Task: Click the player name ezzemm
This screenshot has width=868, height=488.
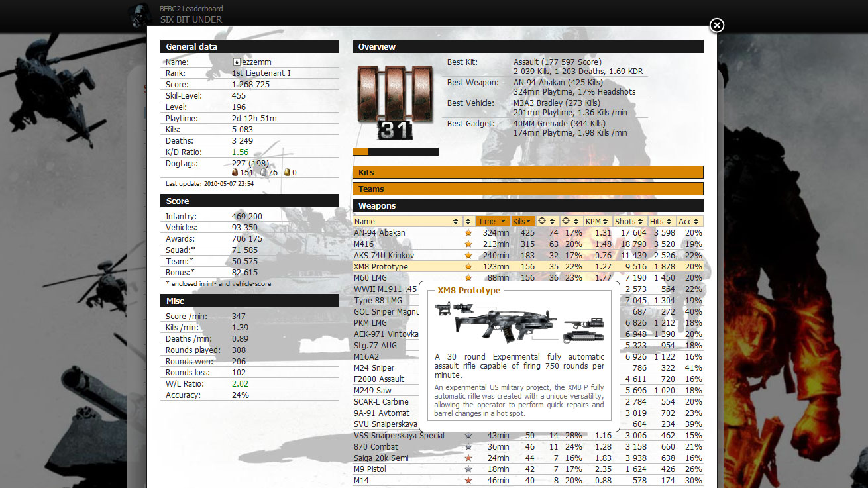Action: point(258,62)
